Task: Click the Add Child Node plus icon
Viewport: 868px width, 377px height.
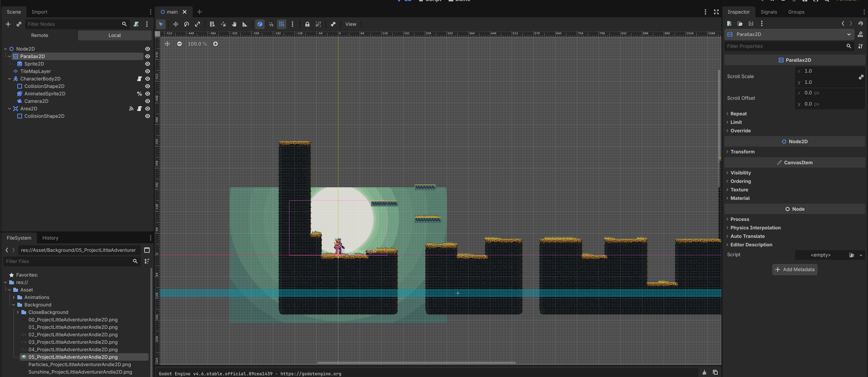Action: tap(8, 24)
